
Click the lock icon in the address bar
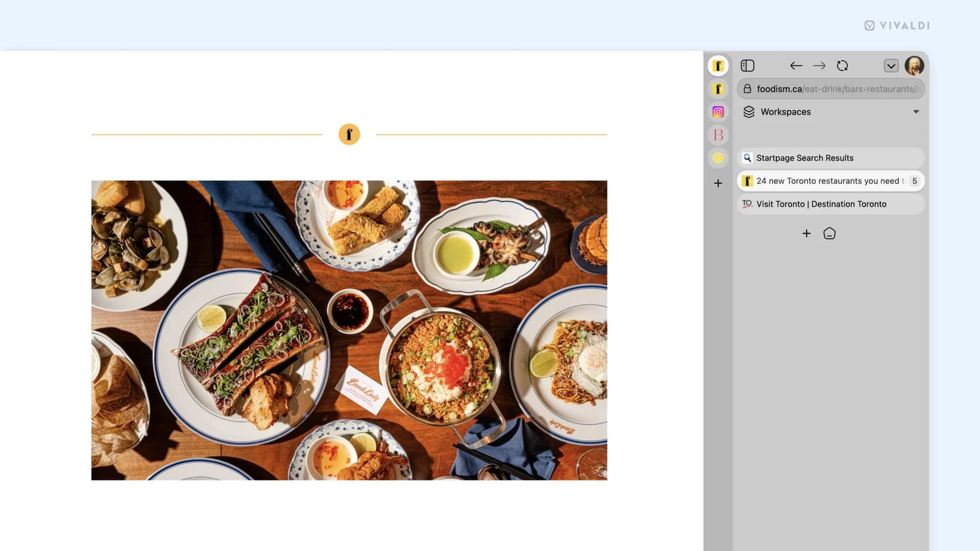747,89
